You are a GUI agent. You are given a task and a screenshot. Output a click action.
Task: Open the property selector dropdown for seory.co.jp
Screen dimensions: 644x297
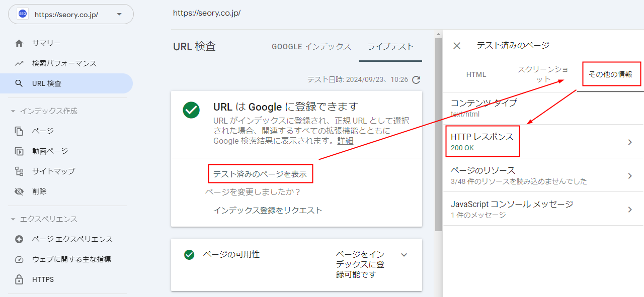(x=71, y=14)
